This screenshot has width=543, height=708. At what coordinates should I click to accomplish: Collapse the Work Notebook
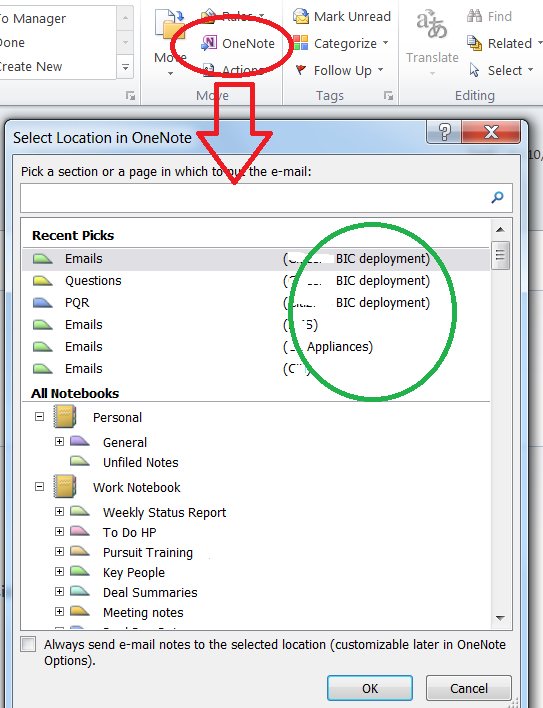[40, 486]
